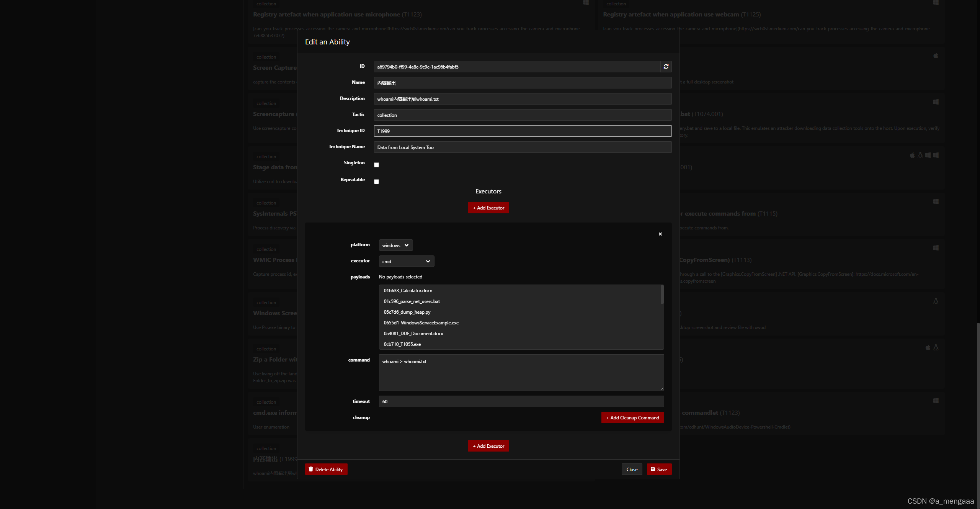Click the Add Executor button
Image resolution: width=980 pixels, height=509 pixels.
[x=488, y=207]
